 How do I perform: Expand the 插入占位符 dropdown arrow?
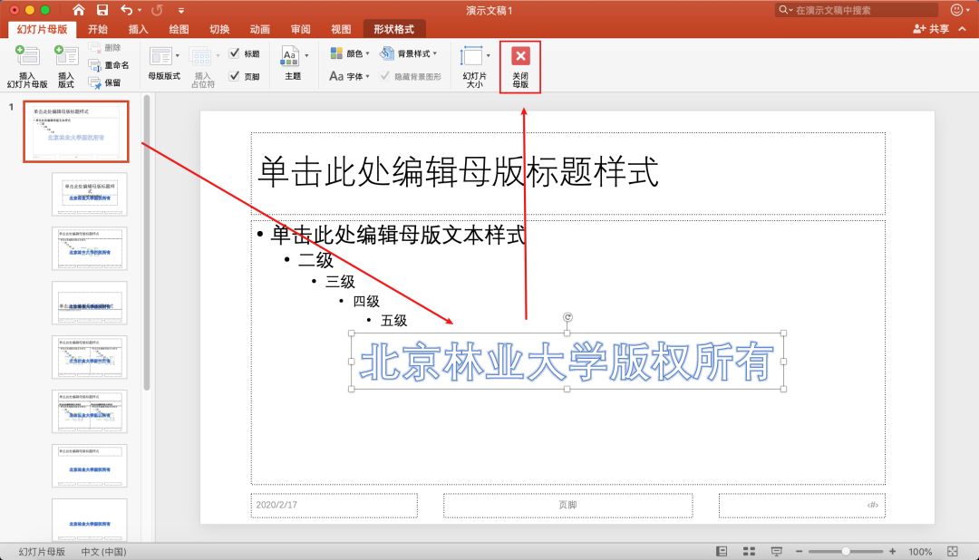[x=218, y=55]
